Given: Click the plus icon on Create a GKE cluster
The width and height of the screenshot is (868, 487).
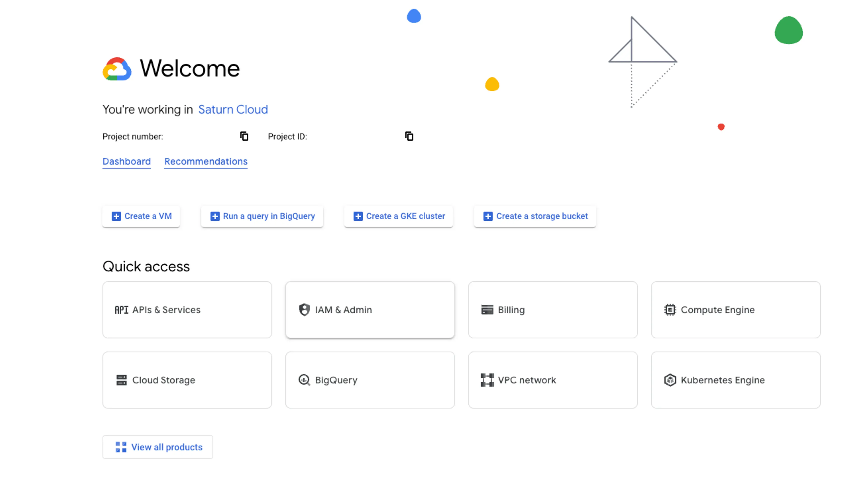Looking at the screenshot, I should coord(358,216).
